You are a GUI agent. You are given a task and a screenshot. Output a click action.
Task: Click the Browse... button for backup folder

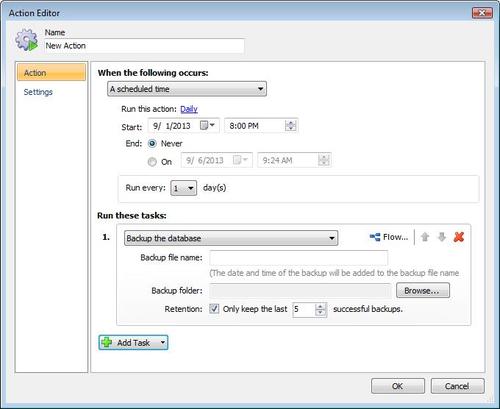(423, 290)
